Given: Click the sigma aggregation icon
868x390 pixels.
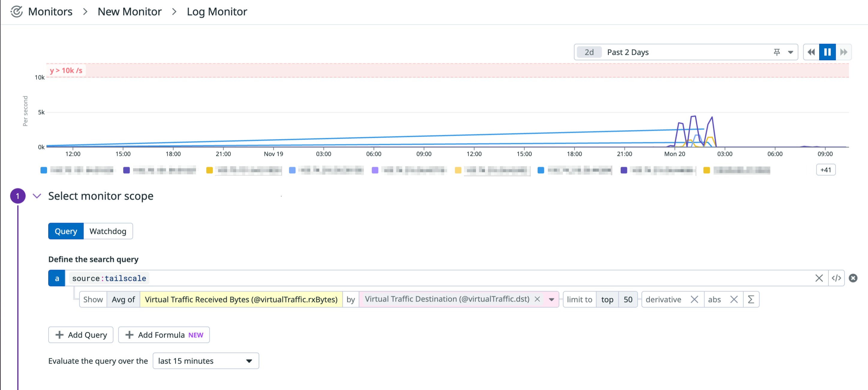Looking at the screenshot, I should pos(751,299).
